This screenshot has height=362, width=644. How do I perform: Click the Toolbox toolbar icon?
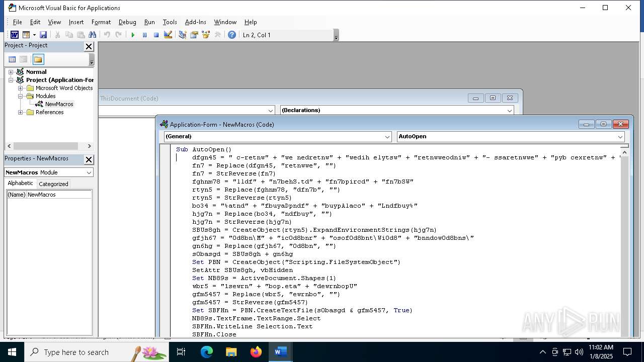(217, 35)
